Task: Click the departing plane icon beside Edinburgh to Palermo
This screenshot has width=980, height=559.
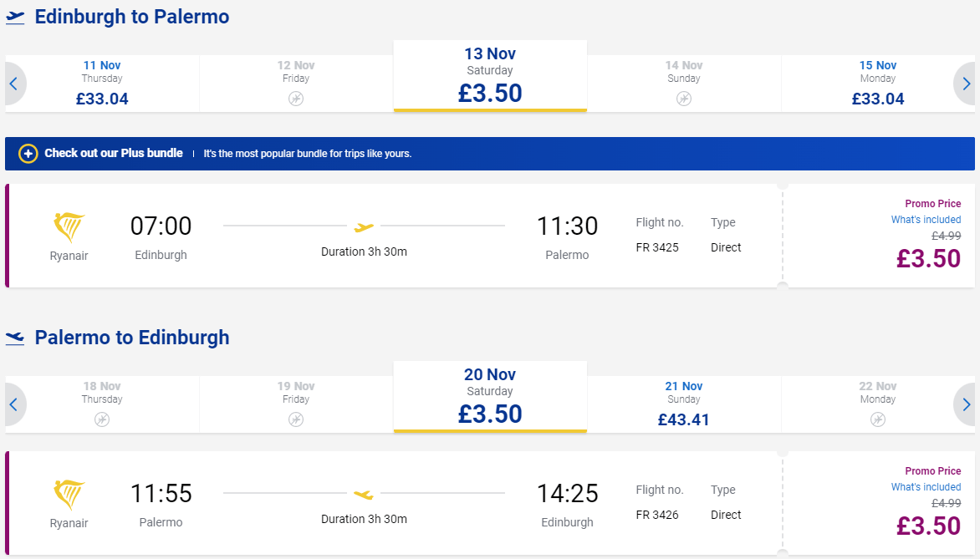Action: click(x=15, y=18)
